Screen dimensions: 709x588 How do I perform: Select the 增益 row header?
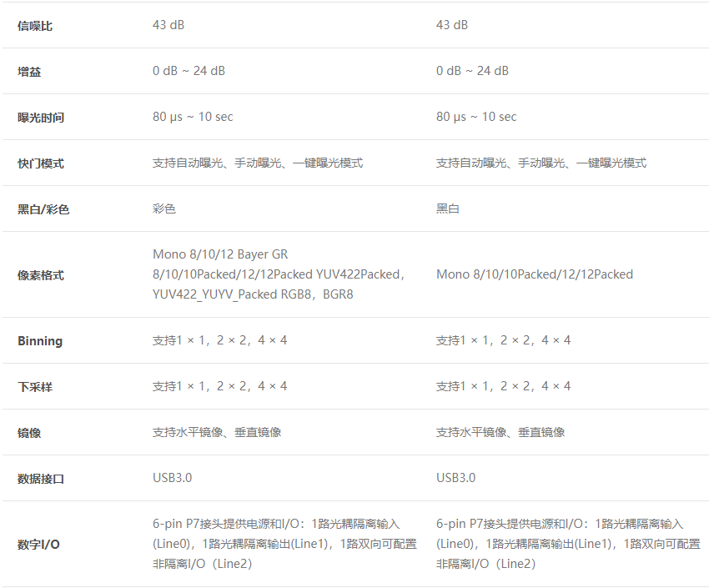[x=29, y=72]
